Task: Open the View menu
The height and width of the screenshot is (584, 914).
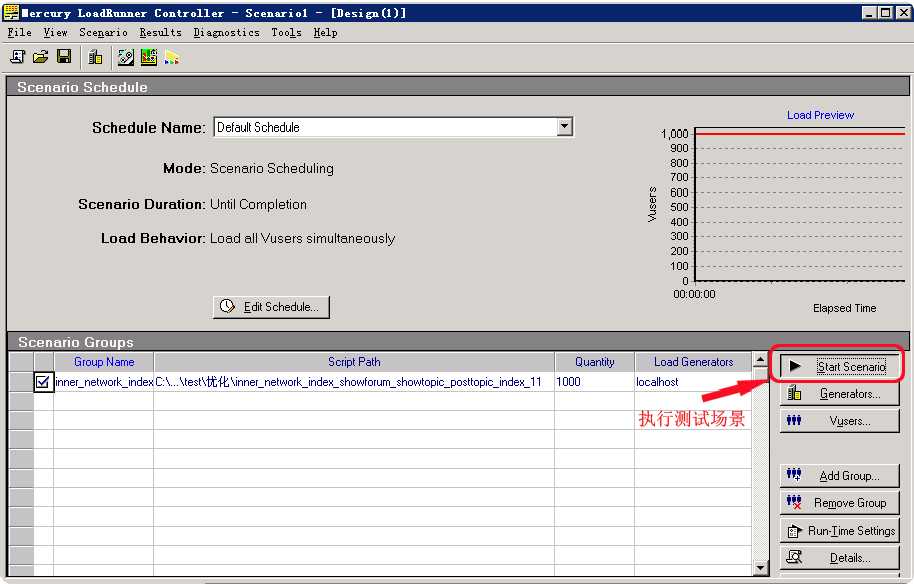Action: click(x=55, y=33)
